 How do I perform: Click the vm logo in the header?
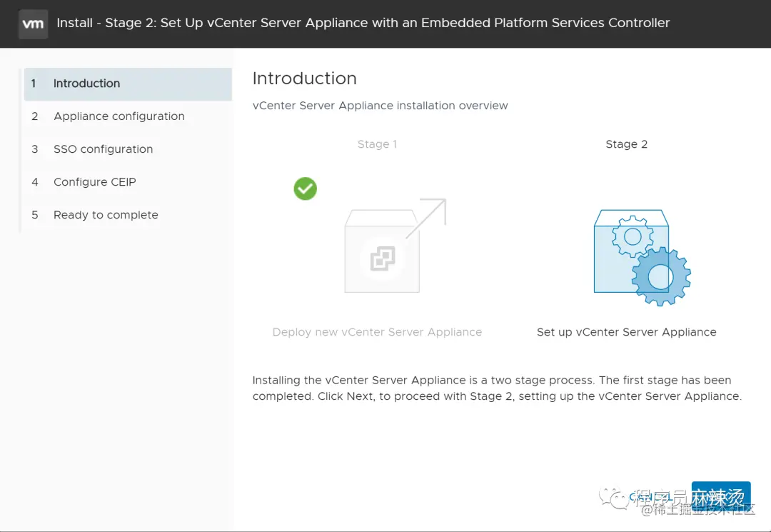pyautogui.click(x=33, y=24)
